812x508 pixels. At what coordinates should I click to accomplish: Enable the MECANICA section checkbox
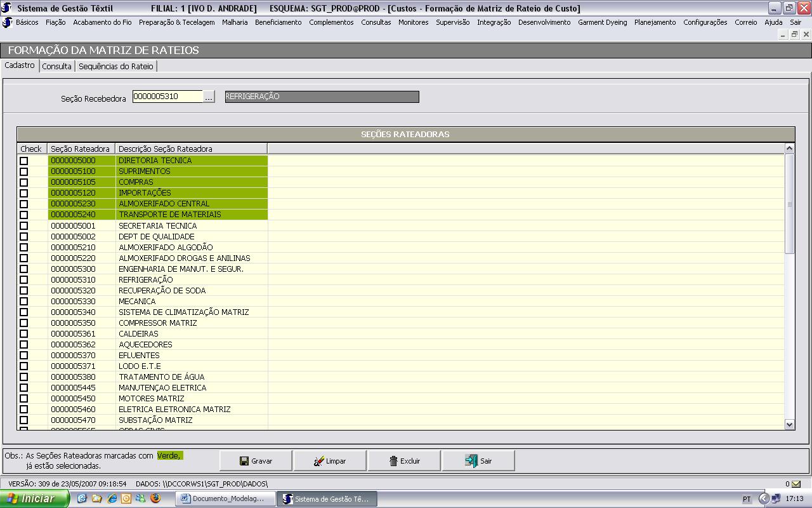click(x=24, y=301)
